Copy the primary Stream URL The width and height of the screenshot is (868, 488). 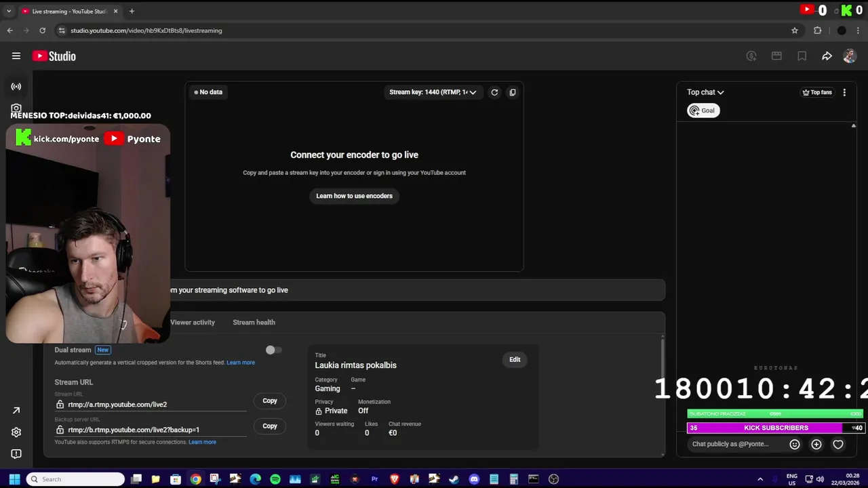pos(270,401)
